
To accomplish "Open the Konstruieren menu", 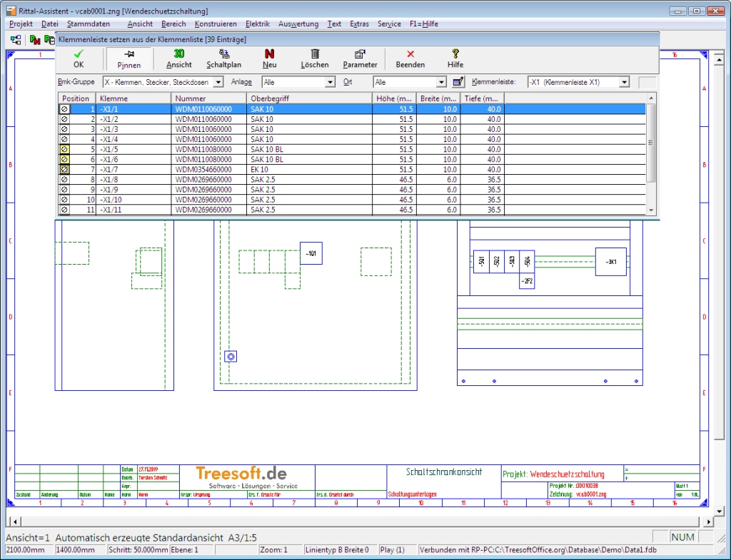I will 216,24.
